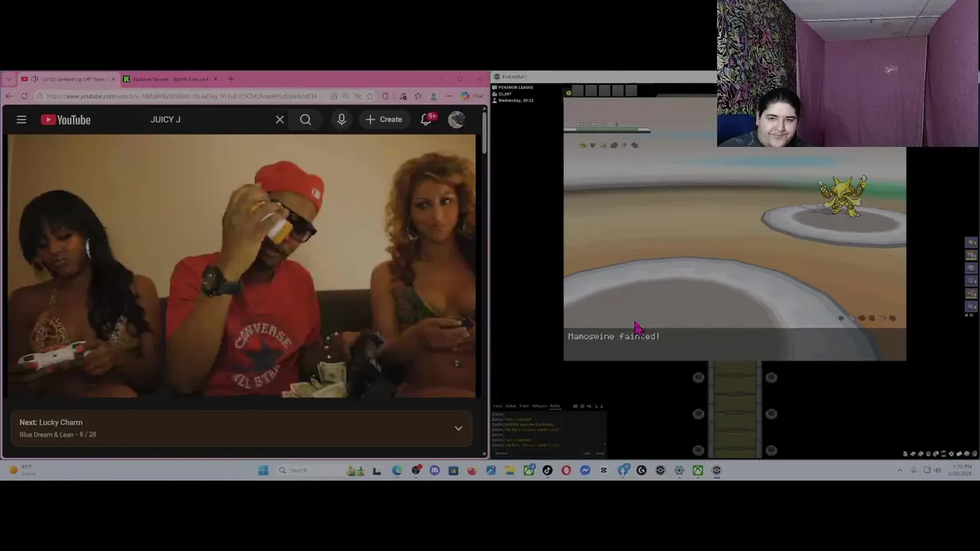Show hidden system tray icons
Viewport: 980px width, 551px height.
click(900, 470)
